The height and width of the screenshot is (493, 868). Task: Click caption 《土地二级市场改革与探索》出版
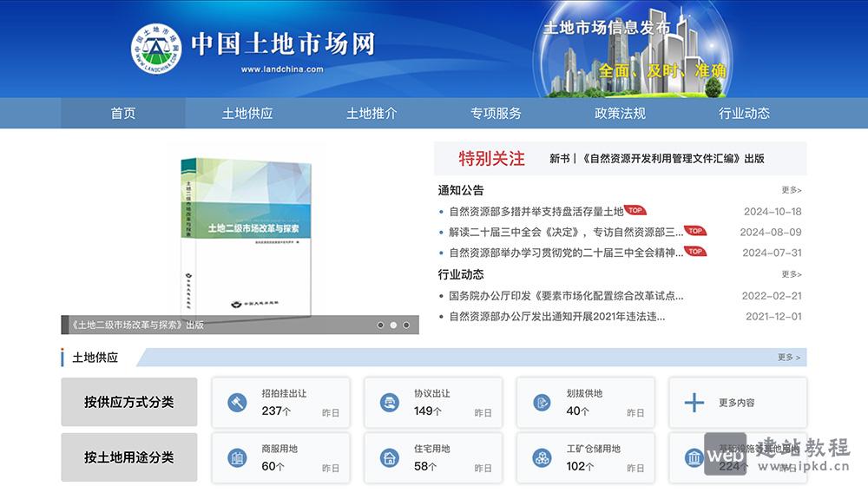tap(137, 325)
